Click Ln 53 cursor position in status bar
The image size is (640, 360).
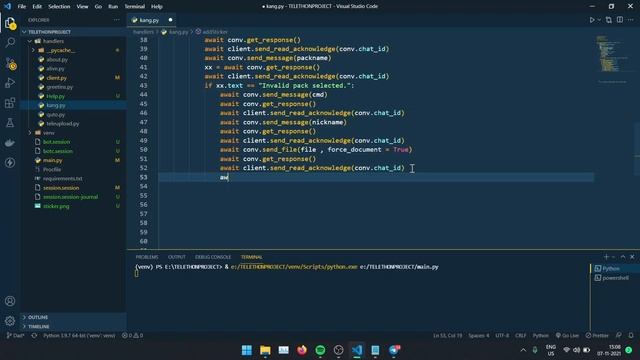click(x=448, y=336)
